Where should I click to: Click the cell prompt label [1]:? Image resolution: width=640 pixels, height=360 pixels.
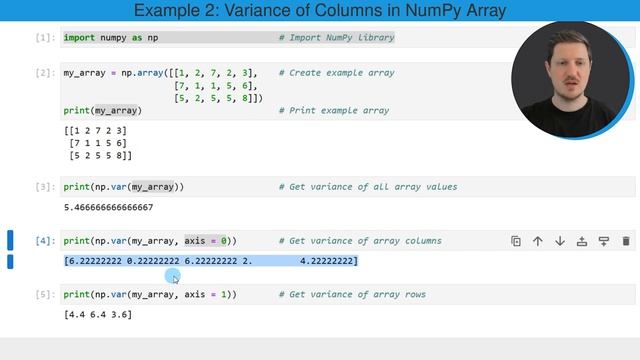pos(45,38)
